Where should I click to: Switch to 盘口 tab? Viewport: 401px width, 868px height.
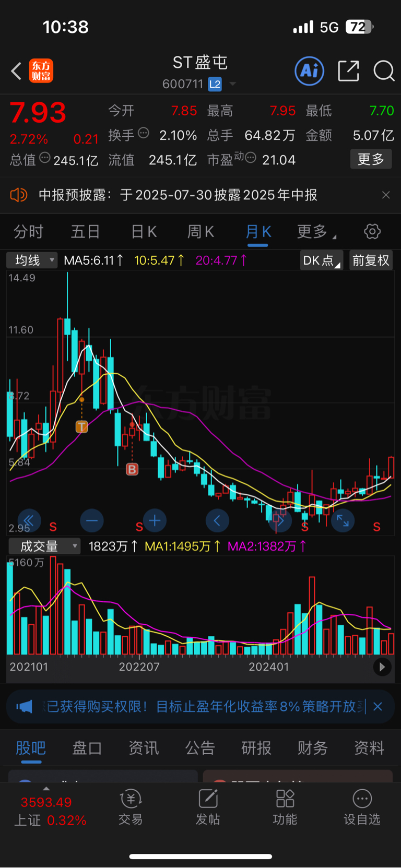click(x=87, y=748)
